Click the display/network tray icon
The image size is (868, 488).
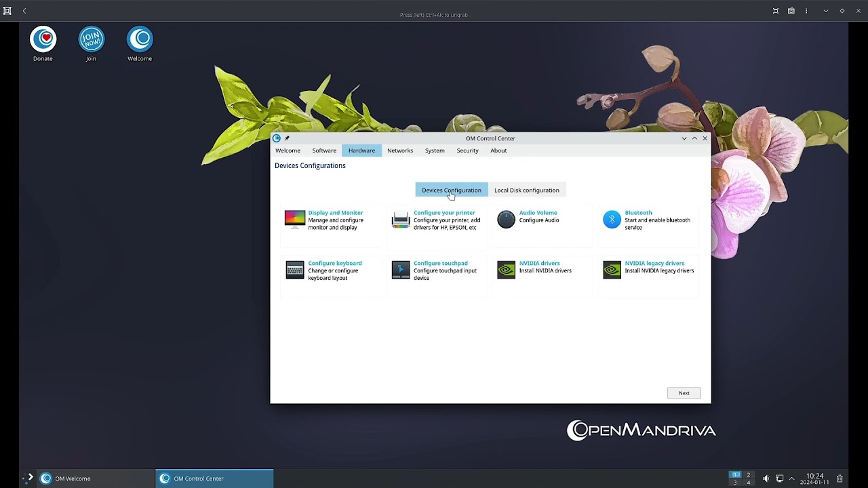(x=779, y=479)
